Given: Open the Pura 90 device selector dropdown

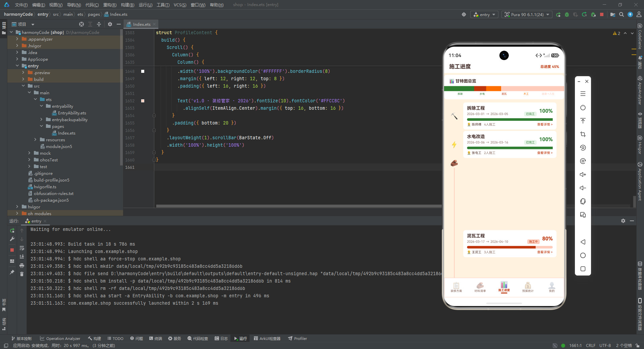Looking at the screenshot, I should click(527, 14).
